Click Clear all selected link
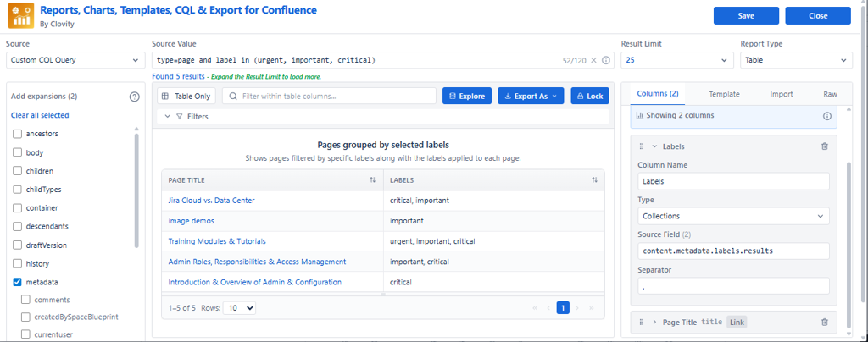This screenshot has height=342, width=868. 40,115
